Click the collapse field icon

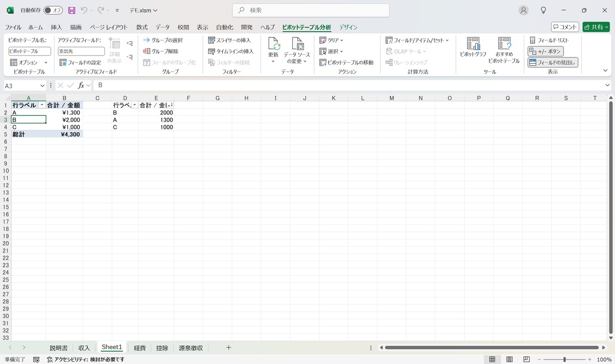[x=130, y=57]
